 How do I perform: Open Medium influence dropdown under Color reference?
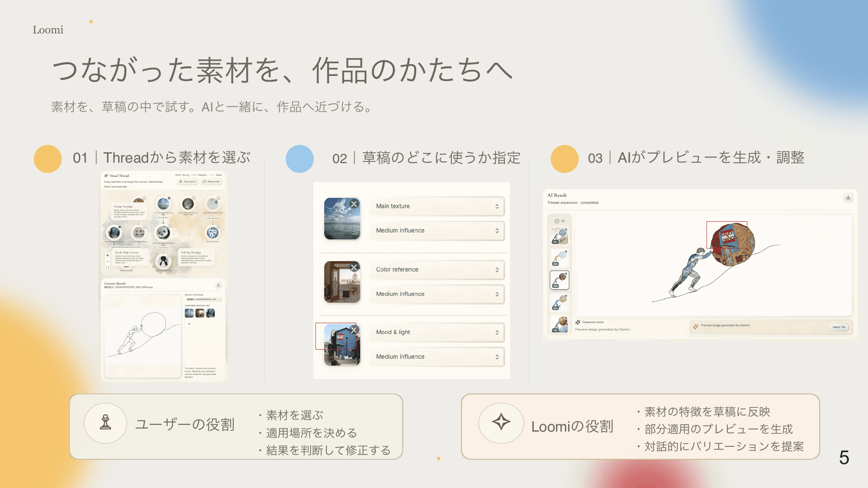(437, 294)
